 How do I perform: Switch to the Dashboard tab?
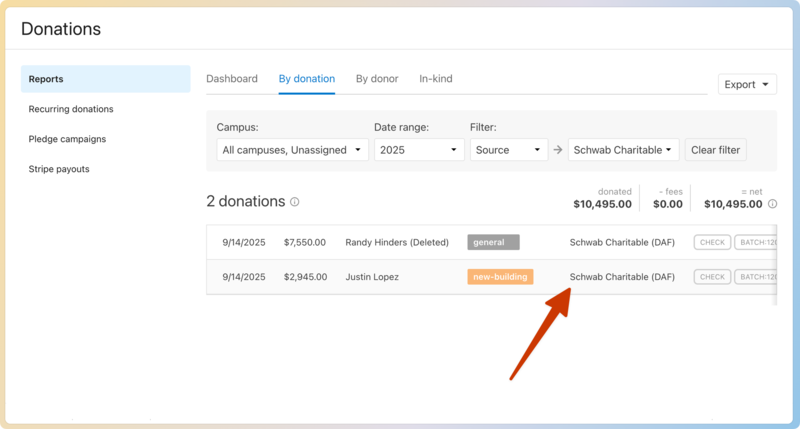coord(232,79)
